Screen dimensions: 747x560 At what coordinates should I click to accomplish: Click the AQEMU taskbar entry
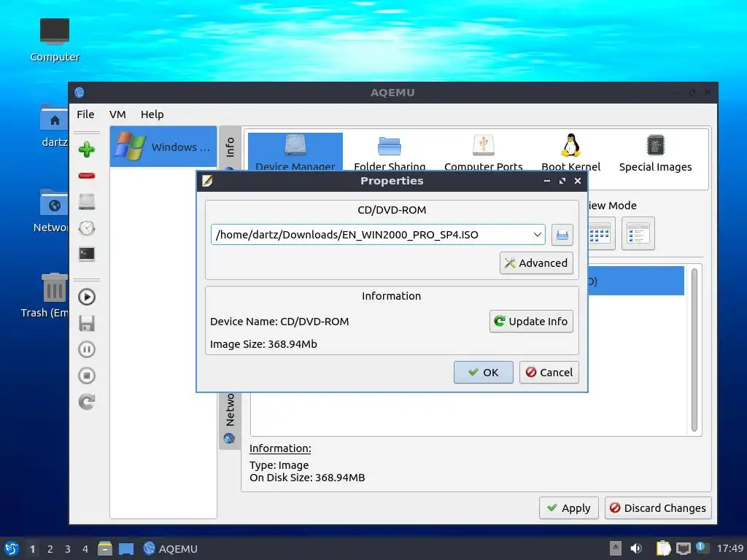tap(170, 548)
